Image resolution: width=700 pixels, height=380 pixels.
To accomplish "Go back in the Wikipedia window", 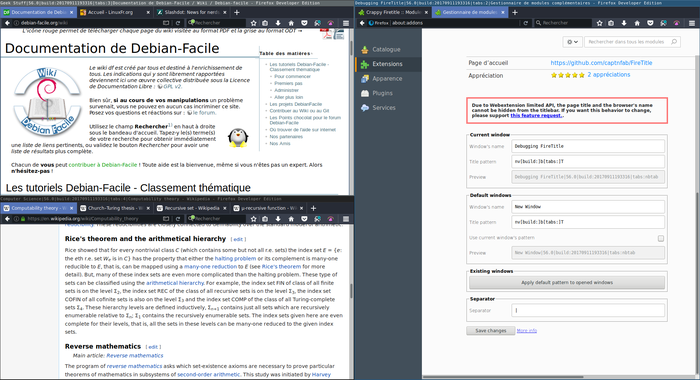I will click(x=8, y=219).
